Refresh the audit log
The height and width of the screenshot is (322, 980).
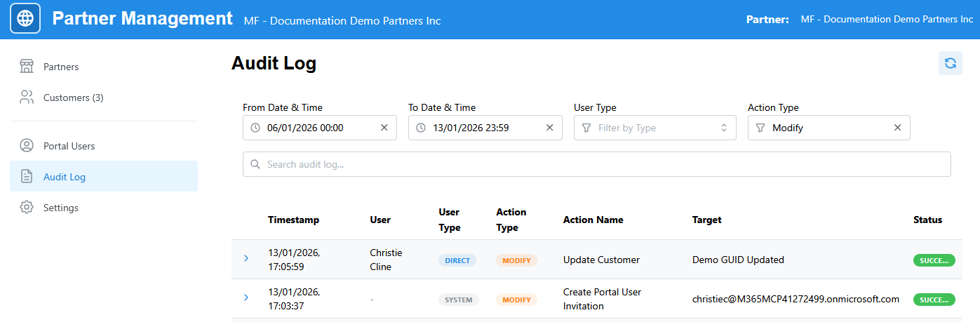(950, 63)
